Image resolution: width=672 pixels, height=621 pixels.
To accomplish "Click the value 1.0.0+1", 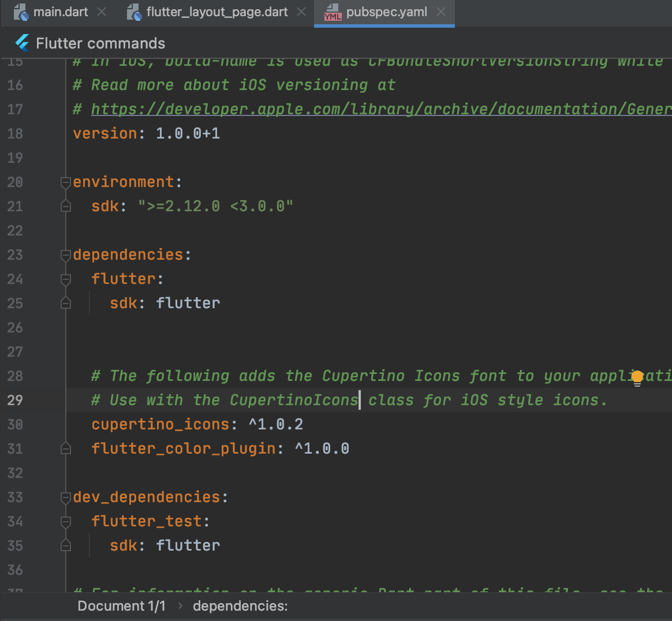I will click(188, 133).
